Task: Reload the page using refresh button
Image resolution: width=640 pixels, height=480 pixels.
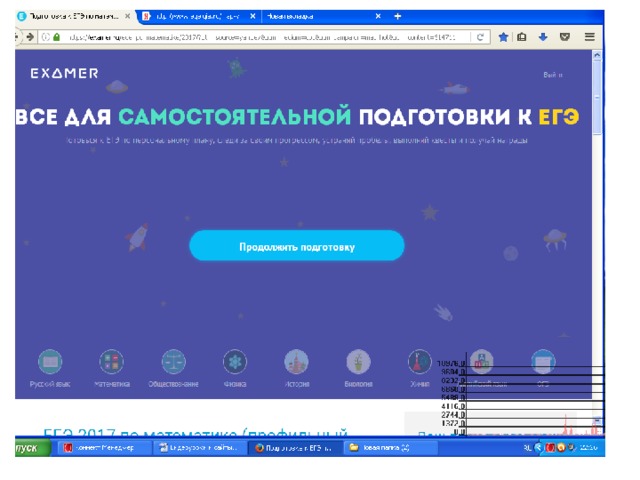Action: pos(481,37)
